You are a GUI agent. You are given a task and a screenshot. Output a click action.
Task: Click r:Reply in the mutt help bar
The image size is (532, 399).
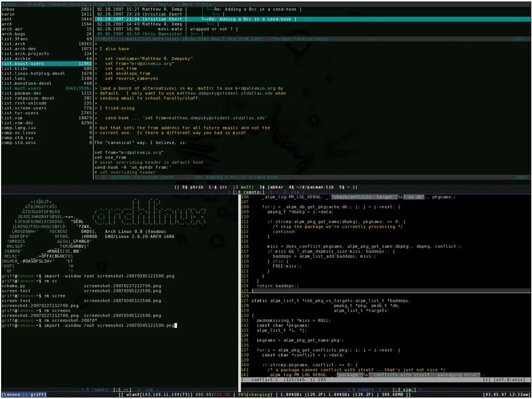click(163, 4)
